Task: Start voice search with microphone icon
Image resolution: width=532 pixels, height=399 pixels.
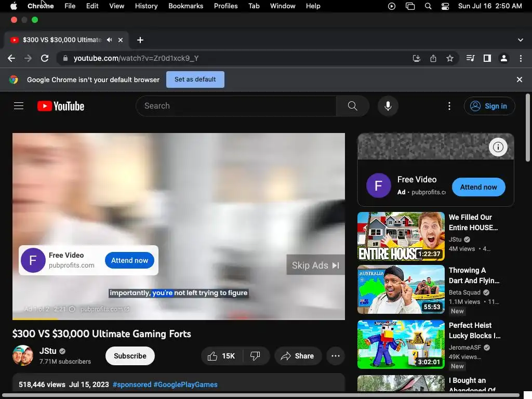Action: point(388,106)
